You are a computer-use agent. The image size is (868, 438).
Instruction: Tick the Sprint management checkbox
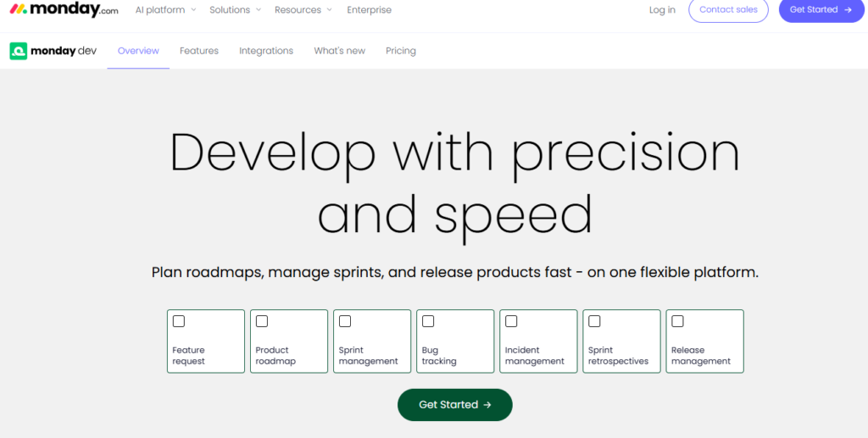345,321
